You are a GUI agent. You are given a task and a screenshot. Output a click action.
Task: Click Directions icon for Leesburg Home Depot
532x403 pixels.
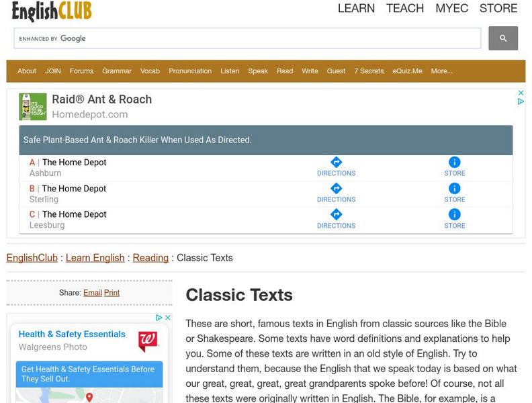pyautogui.click(x=336, y=214)
